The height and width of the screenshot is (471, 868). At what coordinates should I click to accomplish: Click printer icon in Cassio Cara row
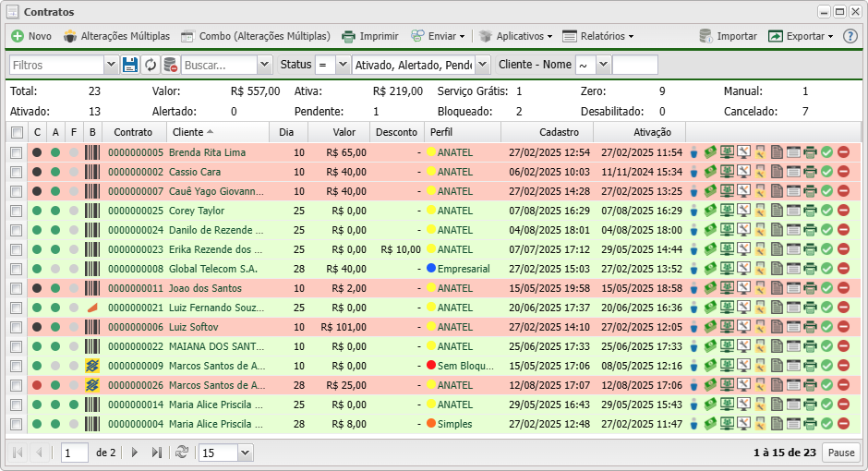[x=810, y=172]
